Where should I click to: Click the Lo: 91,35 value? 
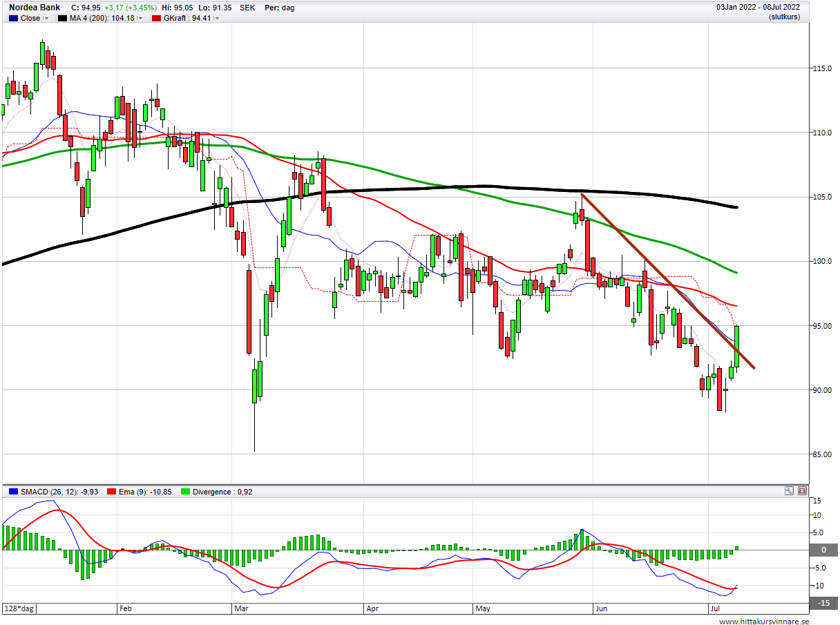point(214,8)
